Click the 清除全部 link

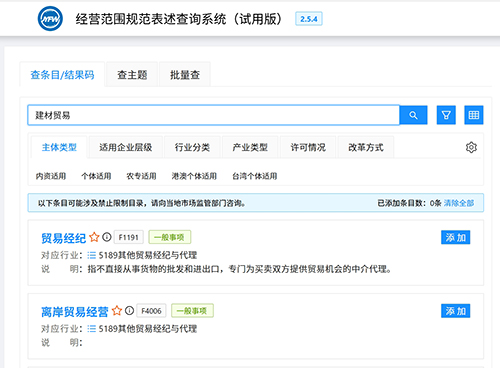[459, 203]
